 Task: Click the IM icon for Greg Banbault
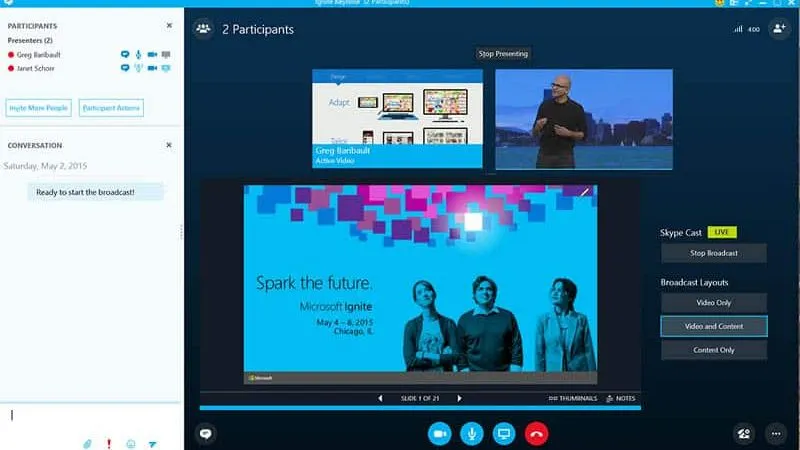pyautogui.click(x=124, y=54)
